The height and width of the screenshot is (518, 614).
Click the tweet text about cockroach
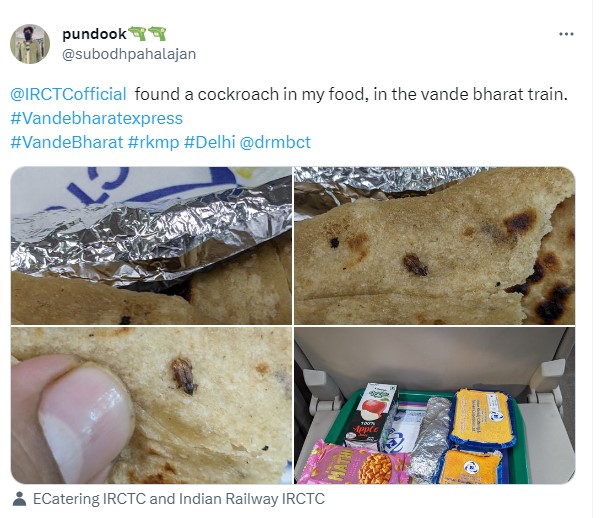point(351,94)
